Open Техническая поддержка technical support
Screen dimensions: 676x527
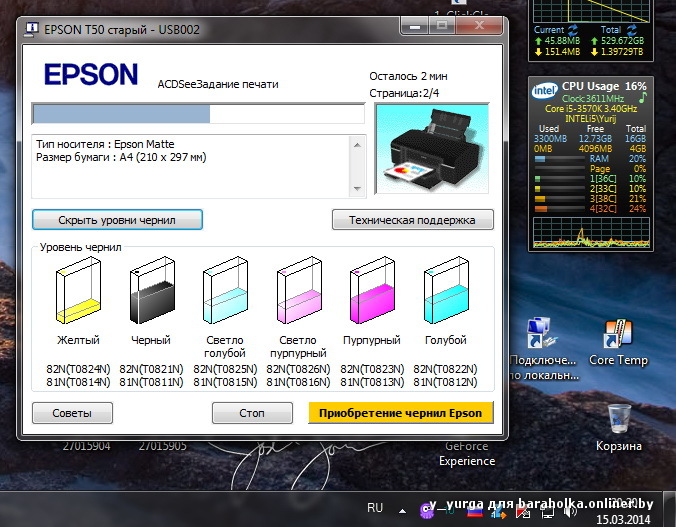413,220
